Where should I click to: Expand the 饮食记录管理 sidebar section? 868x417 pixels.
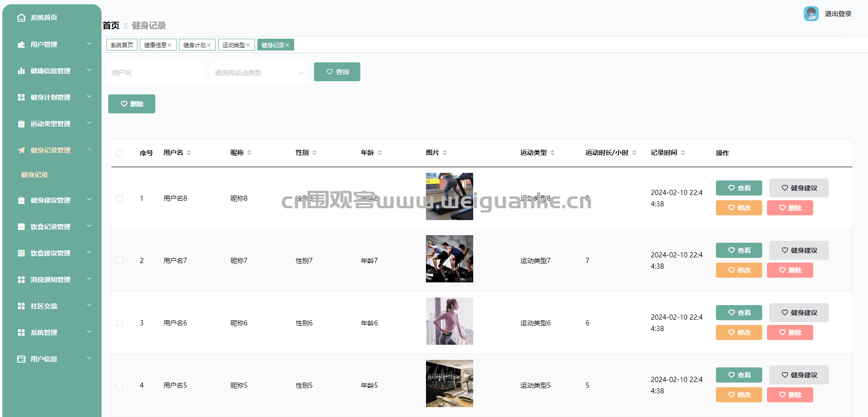[x=51, y=227]
